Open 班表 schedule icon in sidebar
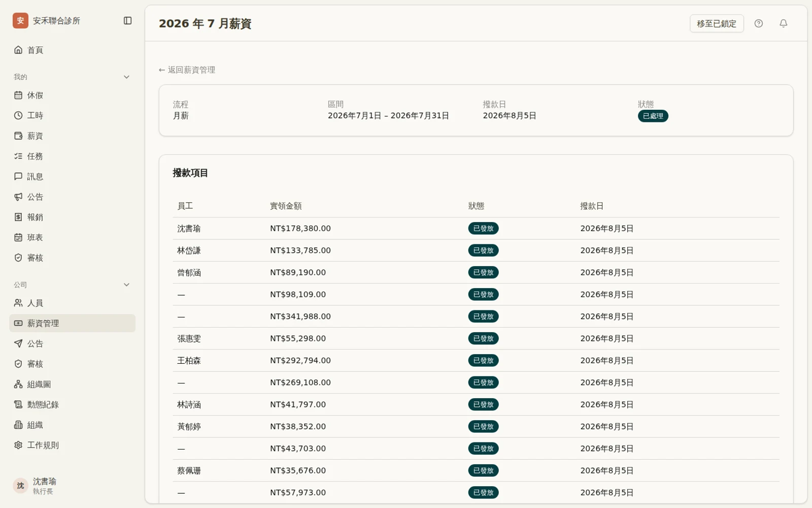The width and height of the screenshot is (812, 508). click(18, 237)
